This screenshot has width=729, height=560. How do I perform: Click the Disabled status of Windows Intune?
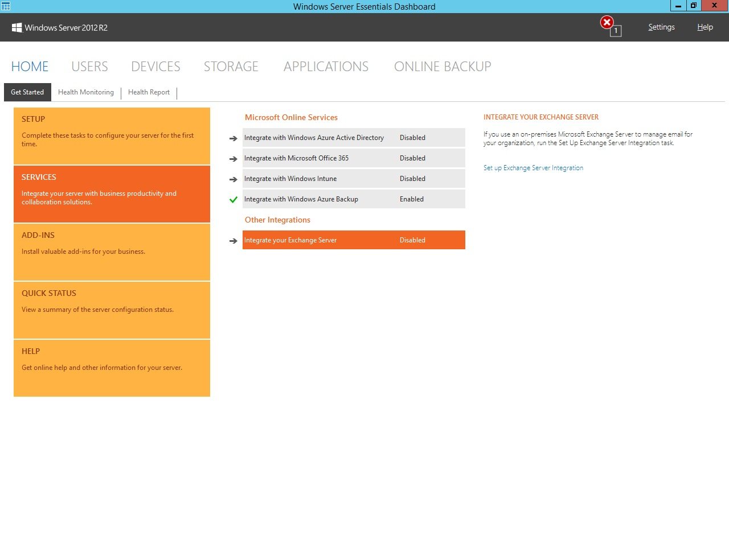[412, 179]
